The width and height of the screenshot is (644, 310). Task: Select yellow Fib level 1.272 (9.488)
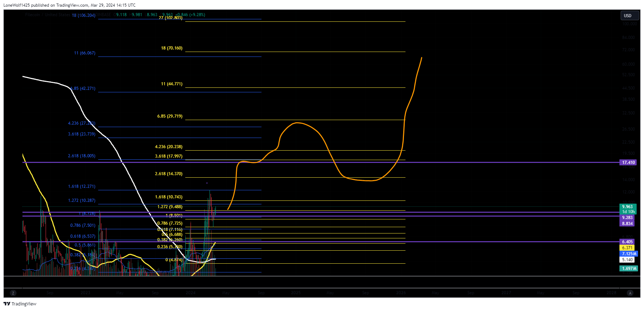(170, 207)
